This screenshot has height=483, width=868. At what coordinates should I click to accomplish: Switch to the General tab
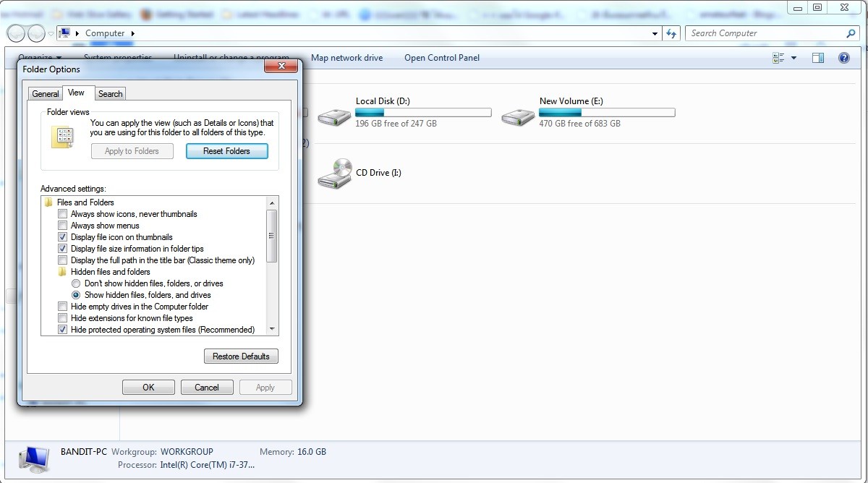[x=46, y=94]
